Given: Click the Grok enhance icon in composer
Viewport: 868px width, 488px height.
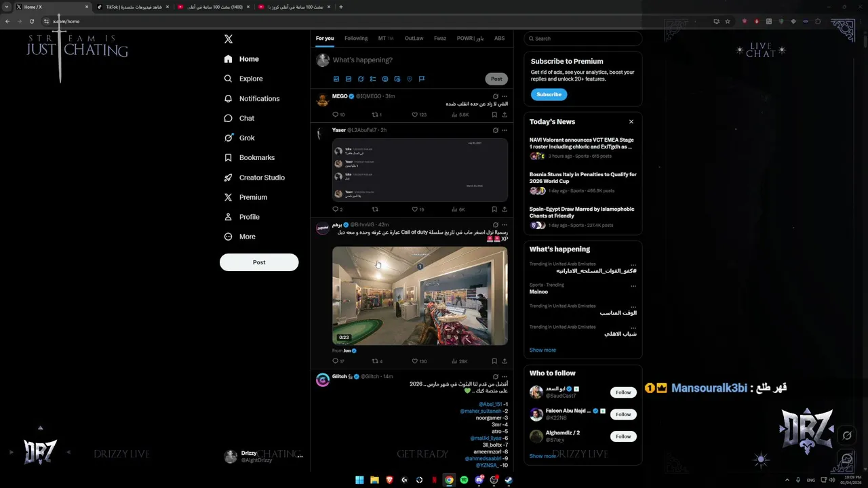Looking at the screenshot, I should coord(361,79).
